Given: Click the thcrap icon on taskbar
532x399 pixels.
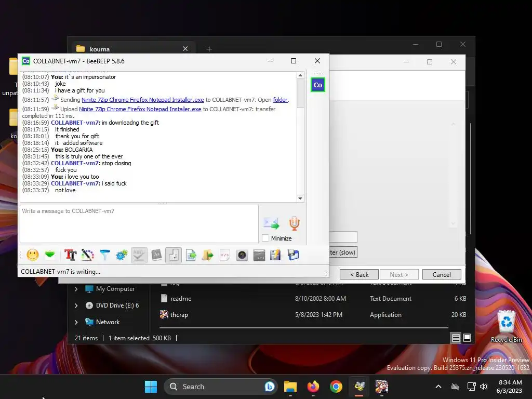Looking at the screenshot, I should coord(382,387).
